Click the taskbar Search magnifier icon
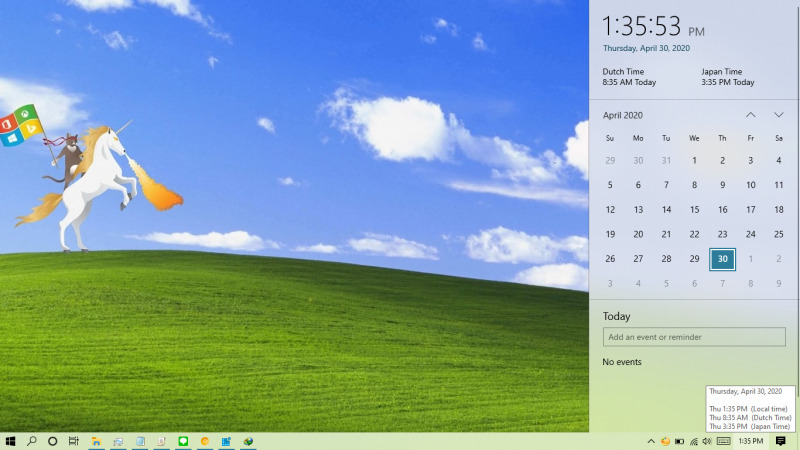 (32, 441)
